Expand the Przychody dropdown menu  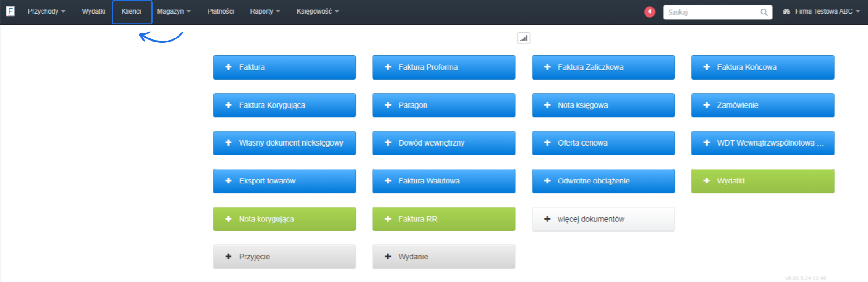tap(46, 11)
